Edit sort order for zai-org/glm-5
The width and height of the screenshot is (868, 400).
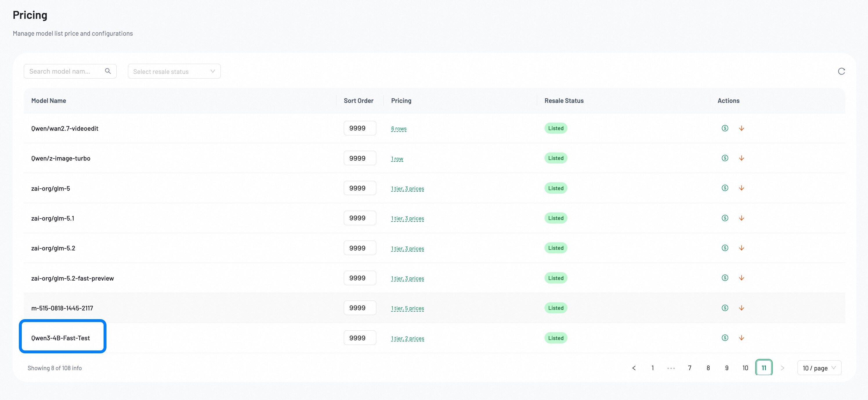pos(359,188)
